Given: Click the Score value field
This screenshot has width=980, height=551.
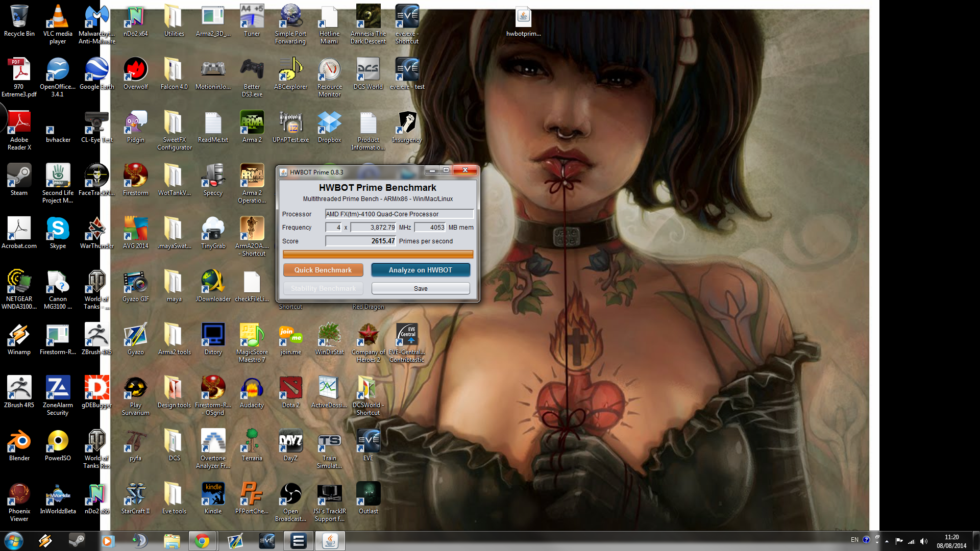Looking at the screenshot, I should point(360,241).
